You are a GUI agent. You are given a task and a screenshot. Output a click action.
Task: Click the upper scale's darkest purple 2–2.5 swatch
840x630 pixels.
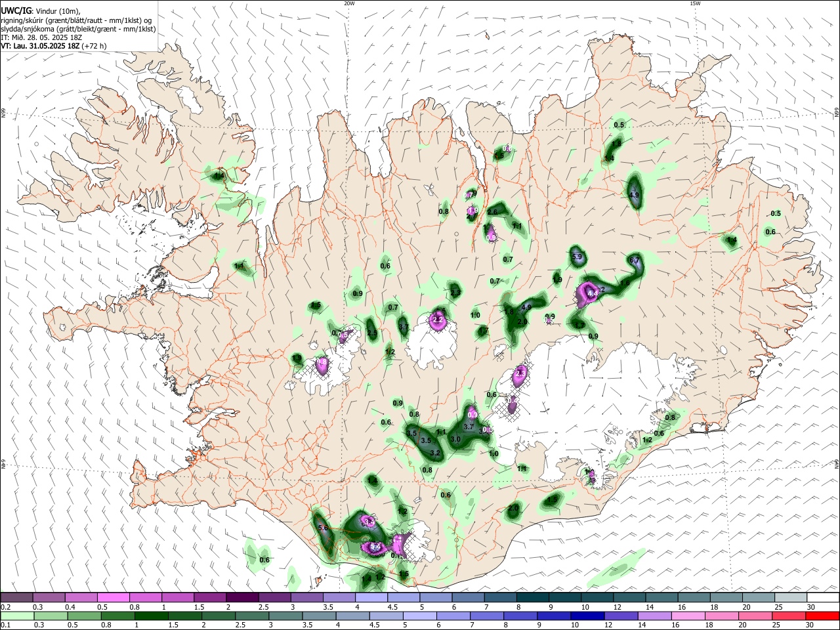[x=241, y=598]
